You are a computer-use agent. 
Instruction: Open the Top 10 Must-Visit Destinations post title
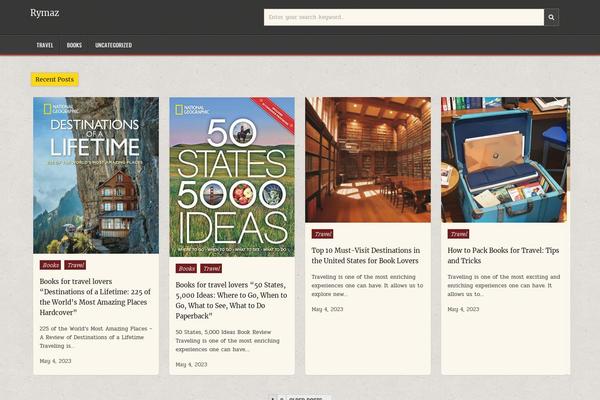[365, 255]
